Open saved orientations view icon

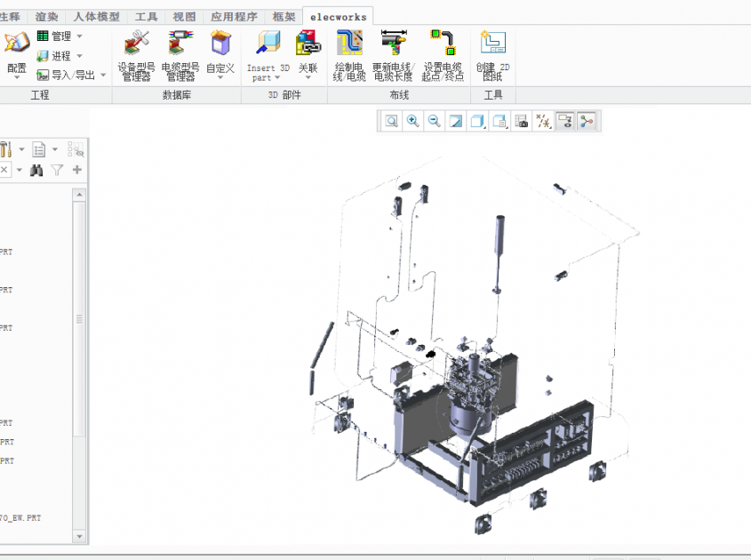(499, 121)
